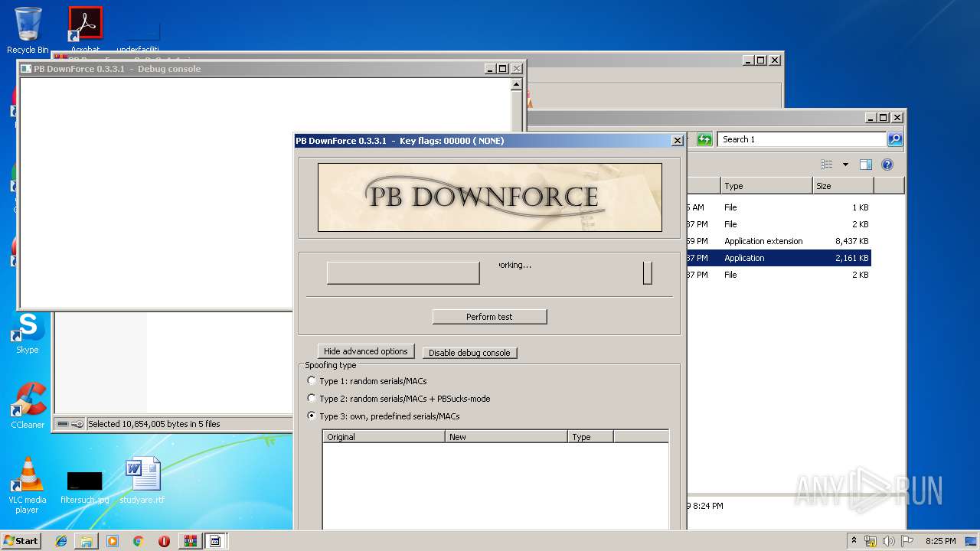Show hidden tray icons arrow
980x551 pixels.
(x=854, y=540)
